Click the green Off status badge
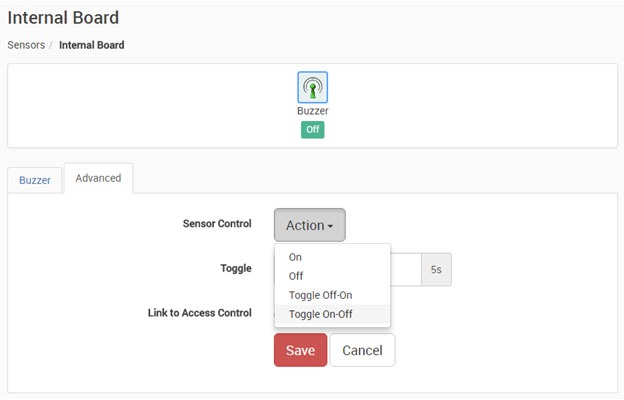 (x=312, y=130)
